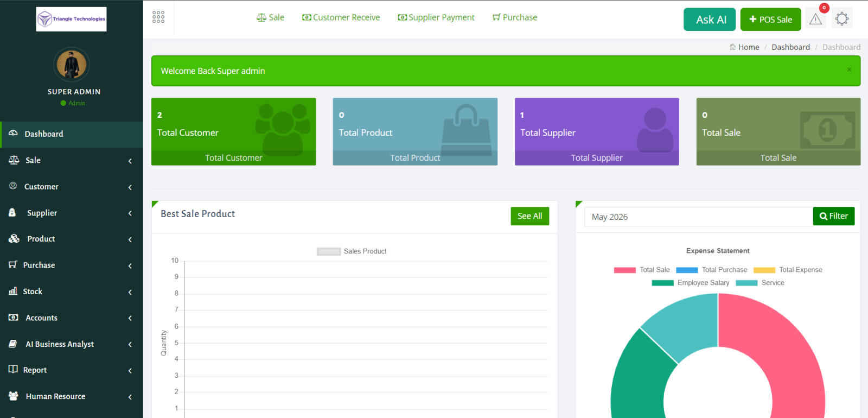Image resolution: width=868 pixels, height=418 pixels.
Task: Click the Customer sidebar icon
Action: click(13, 186)
